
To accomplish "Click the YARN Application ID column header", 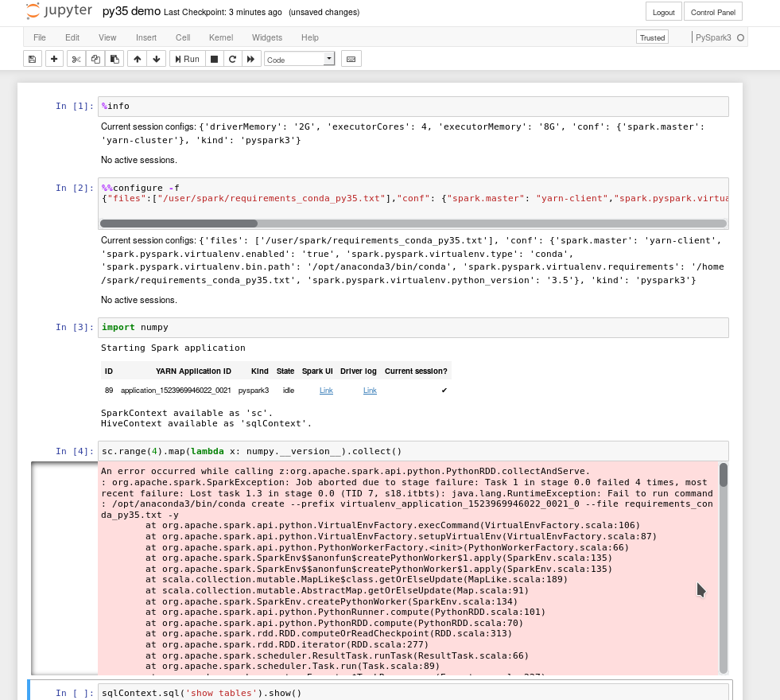I will coord(193,371).
